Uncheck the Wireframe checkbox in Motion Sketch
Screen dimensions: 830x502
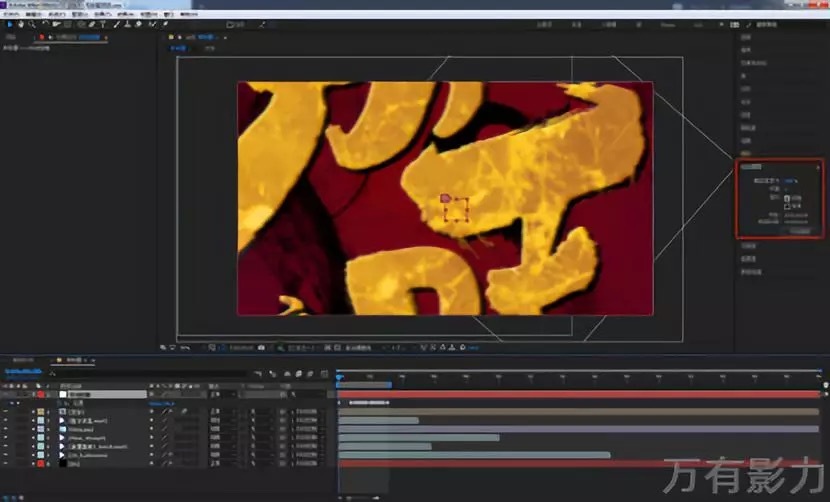[787, 197]
